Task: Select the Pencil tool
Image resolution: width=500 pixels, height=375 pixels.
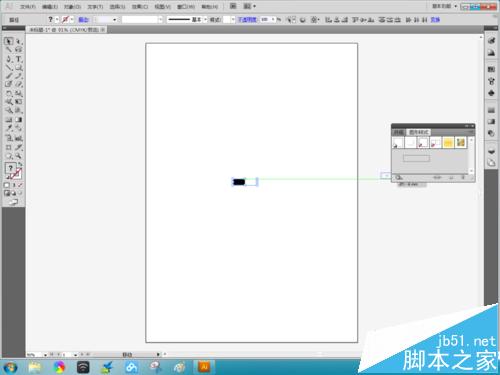Action: [19, 76]
